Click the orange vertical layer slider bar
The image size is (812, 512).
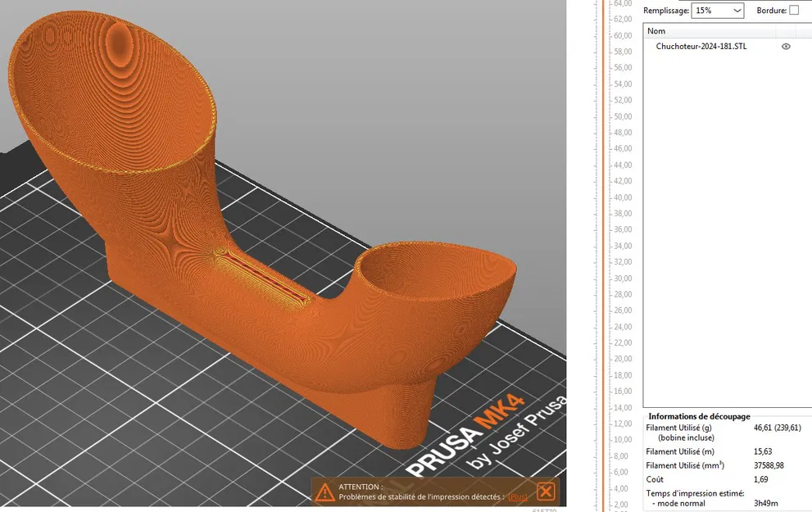tap(603, 256)
